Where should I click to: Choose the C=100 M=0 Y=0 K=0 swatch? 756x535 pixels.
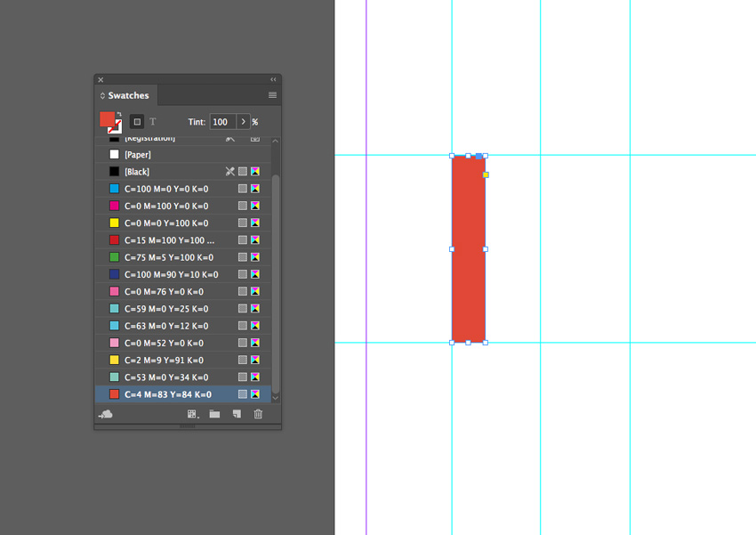(166, 189)
